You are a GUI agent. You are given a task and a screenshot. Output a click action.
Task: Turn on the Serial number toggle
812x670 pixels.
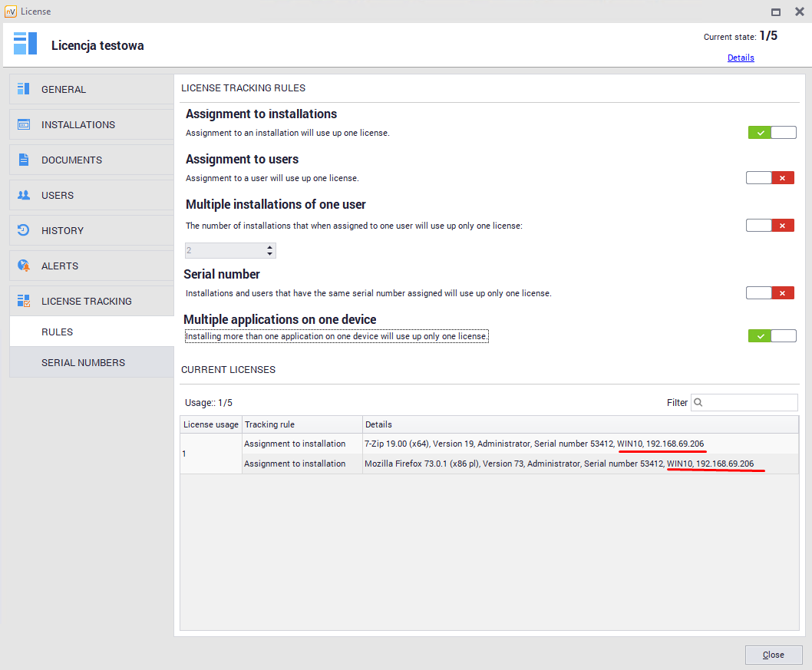click(x=770, y=292)
